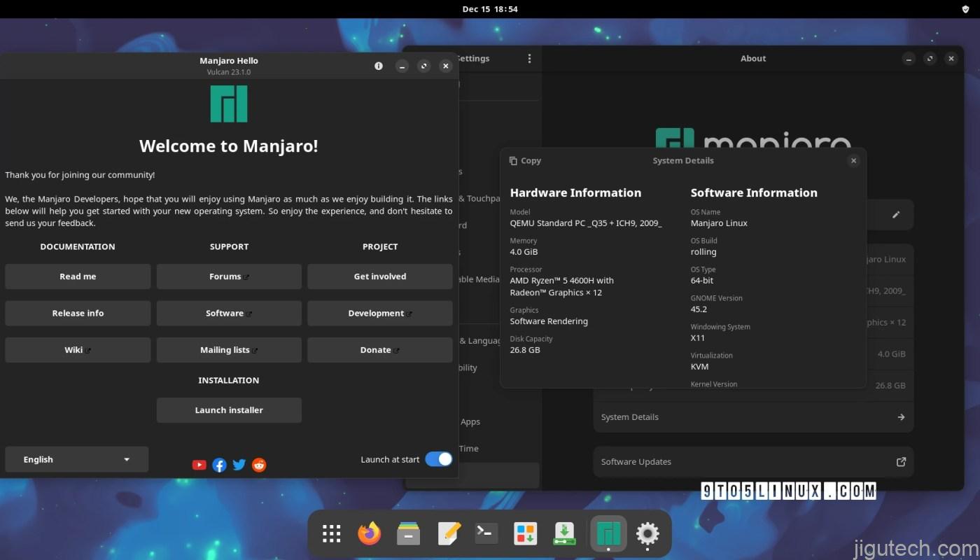
Task: Open the software store from the dock
Action: pyautogui.click(x=525, y=534)
